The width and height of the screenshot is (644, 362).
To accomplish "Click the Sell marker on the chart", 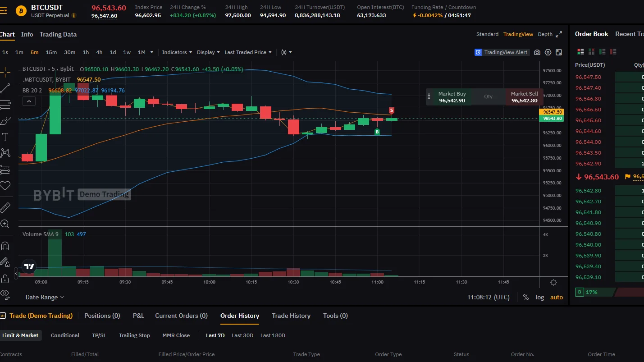I will click(x=392, y=110).
